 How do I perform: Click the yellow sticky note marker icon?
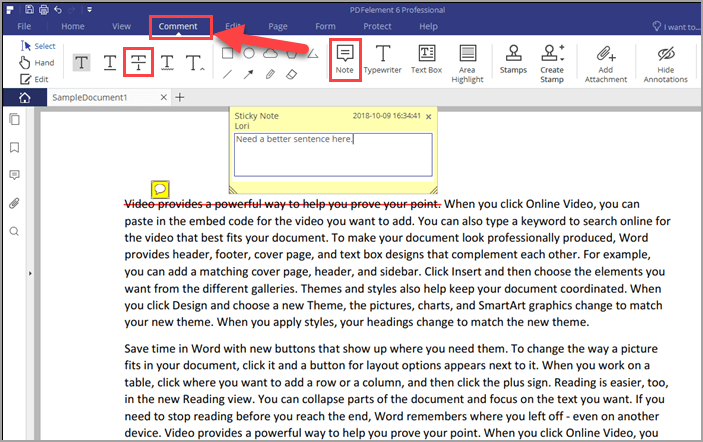160,190
